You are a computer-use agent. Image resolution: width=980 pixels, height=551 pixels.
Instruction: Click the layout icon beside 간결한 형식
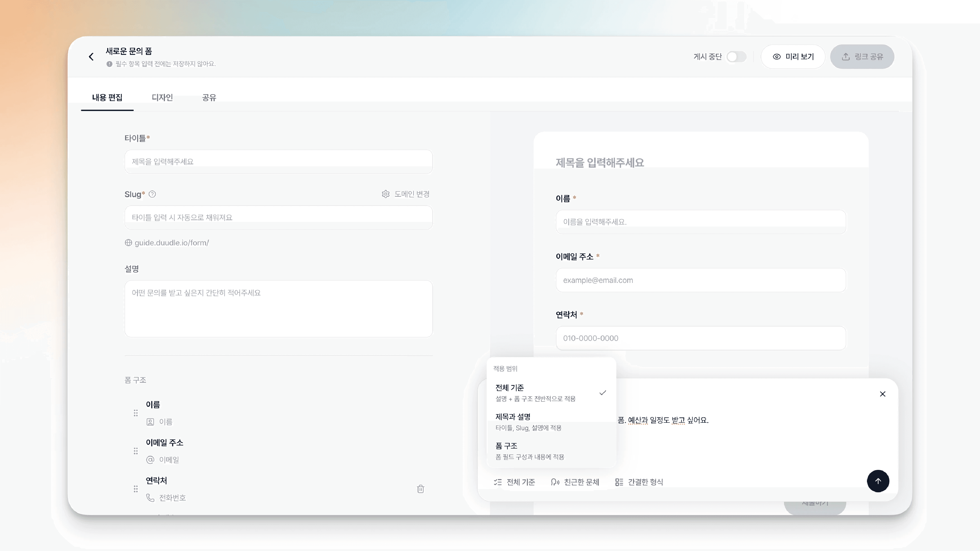619,482
